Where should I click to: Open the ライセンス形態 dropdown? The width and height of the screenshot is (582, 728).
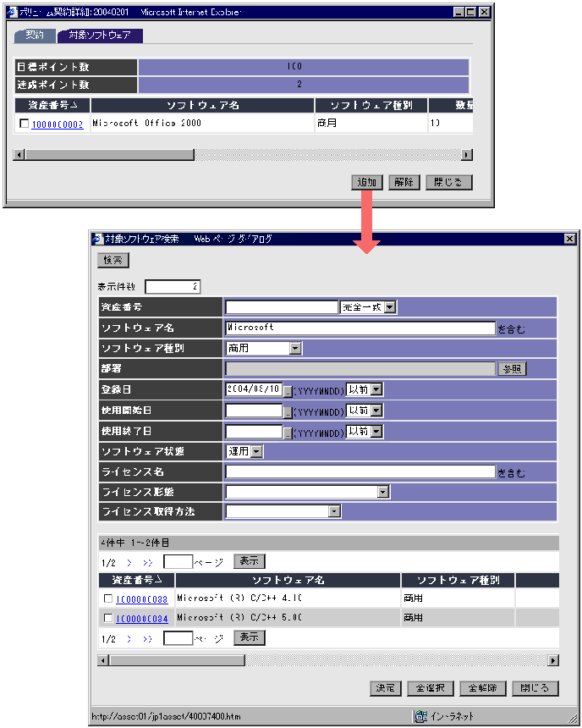(308, 492)
